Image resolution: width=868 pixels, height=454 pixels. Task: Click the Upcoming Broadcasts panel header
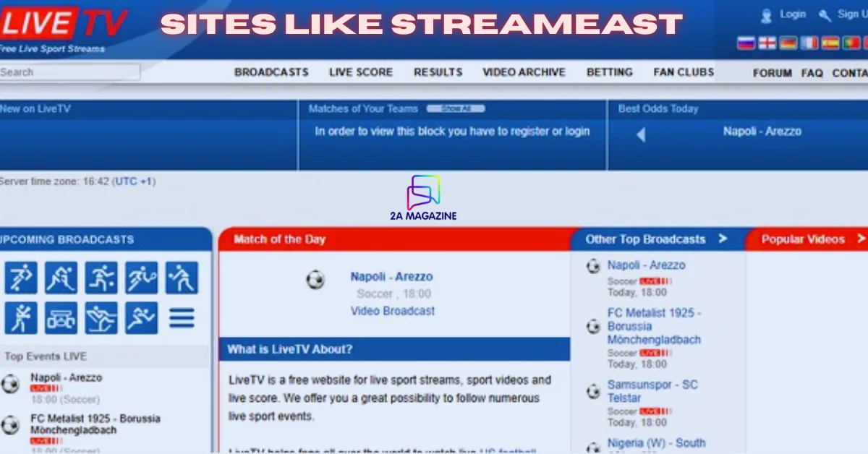pos(106,239)
